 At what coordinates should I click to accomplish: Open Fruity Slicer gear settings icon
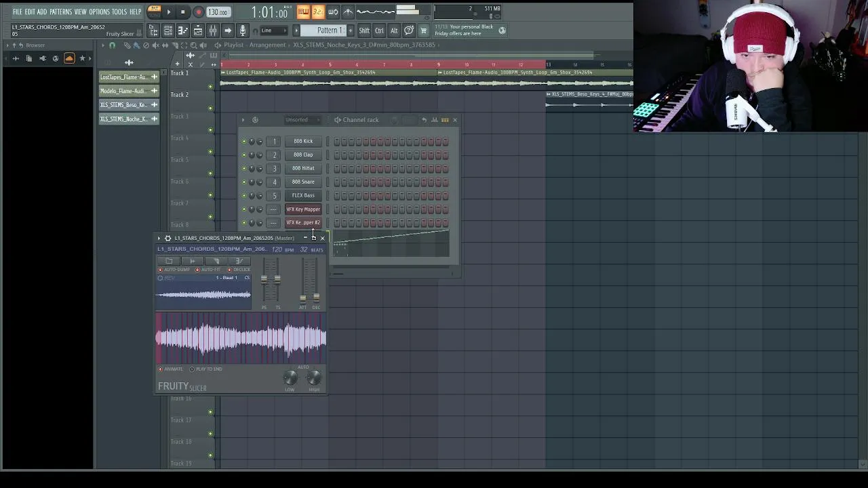168,238
